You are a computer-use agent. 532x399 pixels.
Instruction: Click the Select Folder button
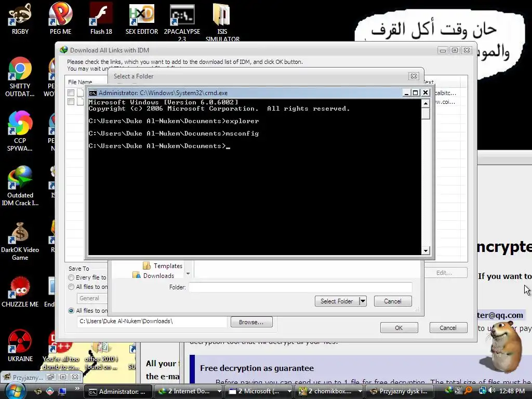337,301
